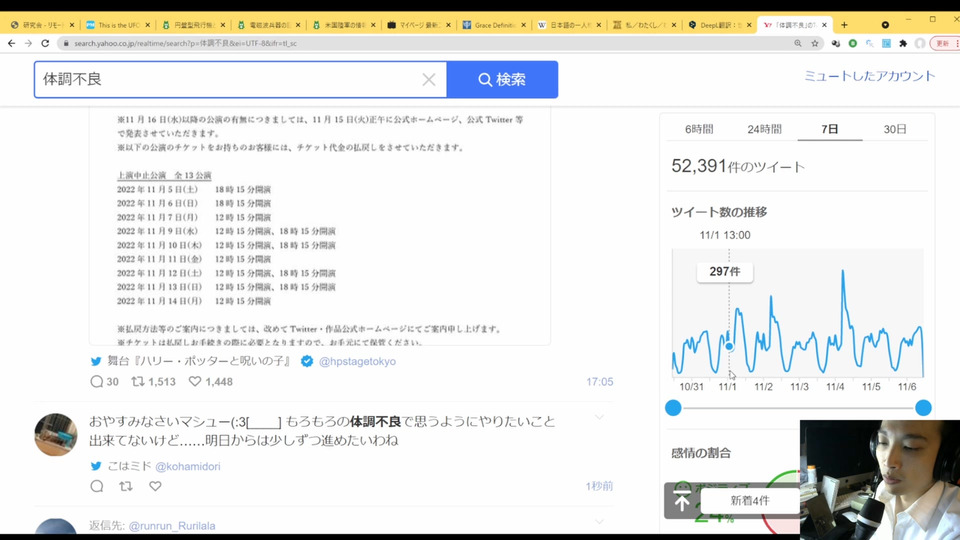
Task: Open the 17:05 tweet timestamp link
Action: 599,382
